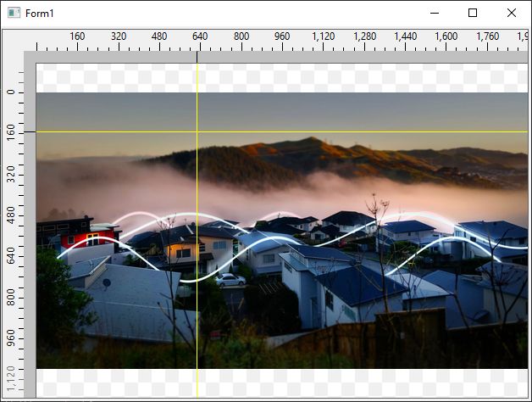The image size is (532, 402).
Task: Click the 1,120 mark on horizontal ruler
Action: [324, 36]
